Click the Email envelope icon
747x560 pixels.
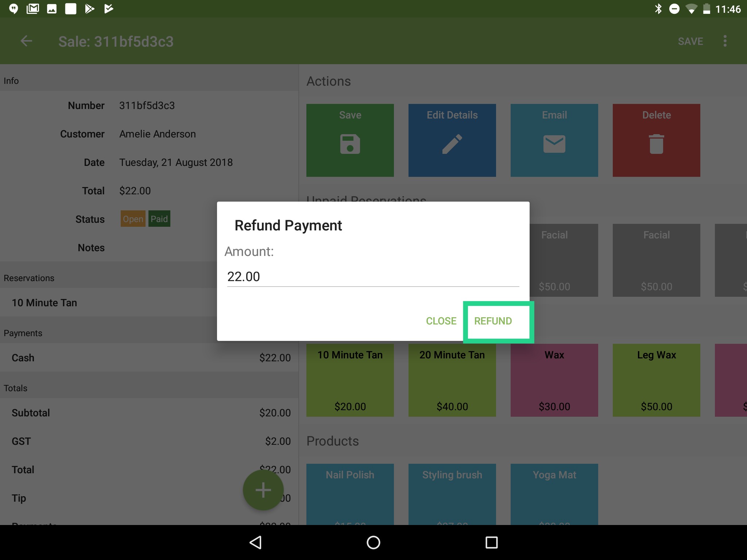[x=554, y=144]
